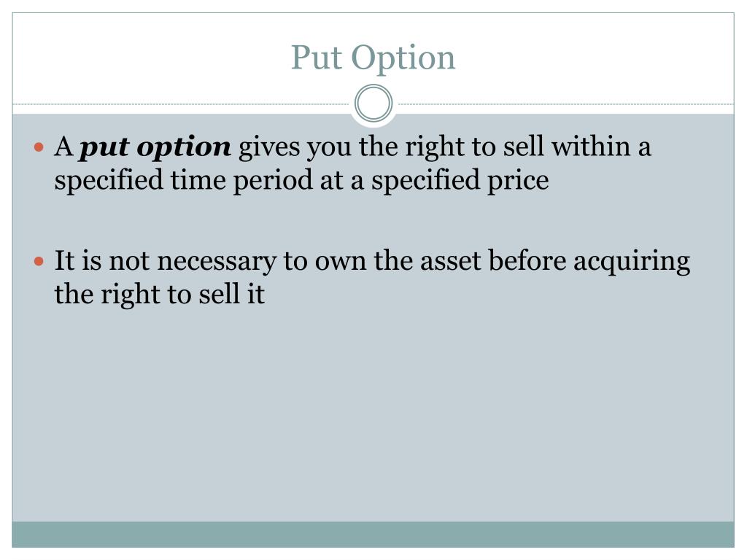The height and width of the screenshot is (560, 747).
Task: Click the circular ornament below the title
Action: (x=373, y=104)
